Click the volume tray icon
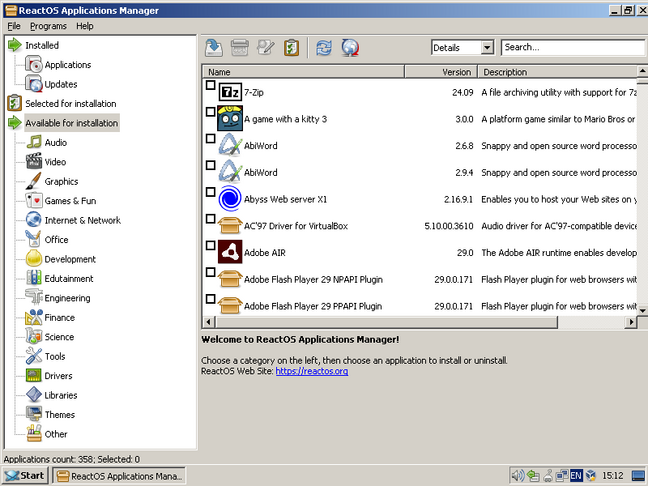Viewport: 648px width, 486px height. (x=517, y=476)
